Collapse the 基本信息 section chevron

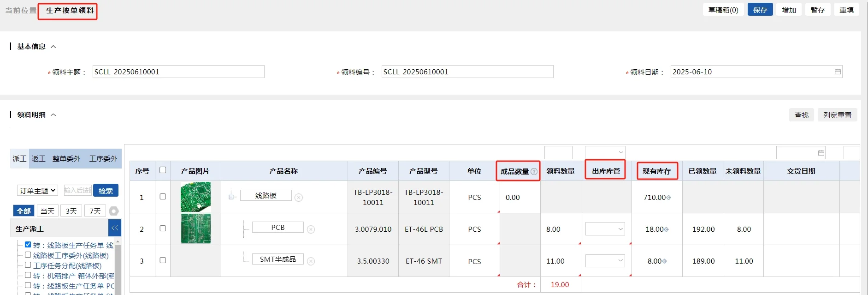tap(53, 47)
